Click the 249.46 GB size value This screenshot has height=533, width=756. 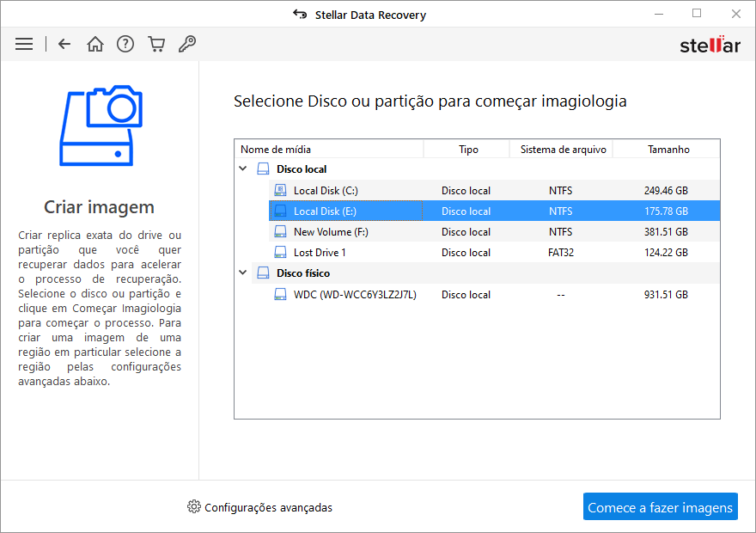click(666, 191)
